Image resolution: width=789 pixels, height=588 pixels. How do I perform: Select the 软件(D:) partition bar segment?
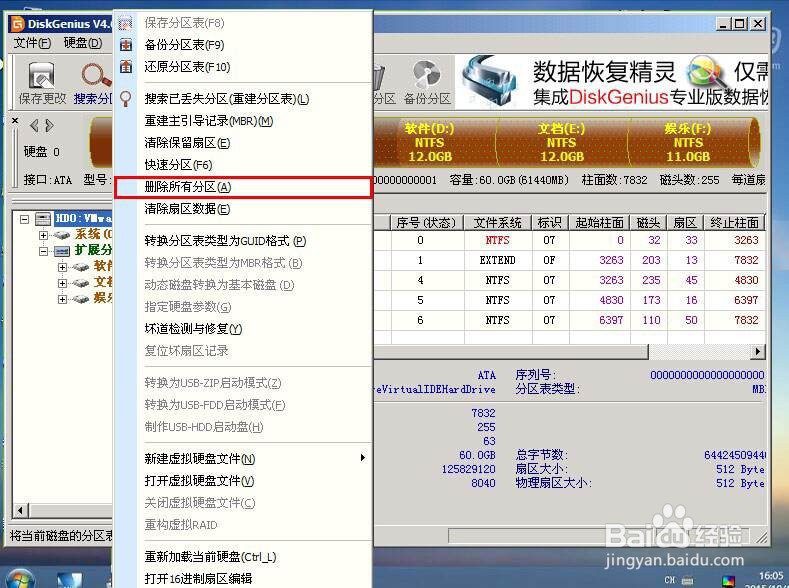434,142
